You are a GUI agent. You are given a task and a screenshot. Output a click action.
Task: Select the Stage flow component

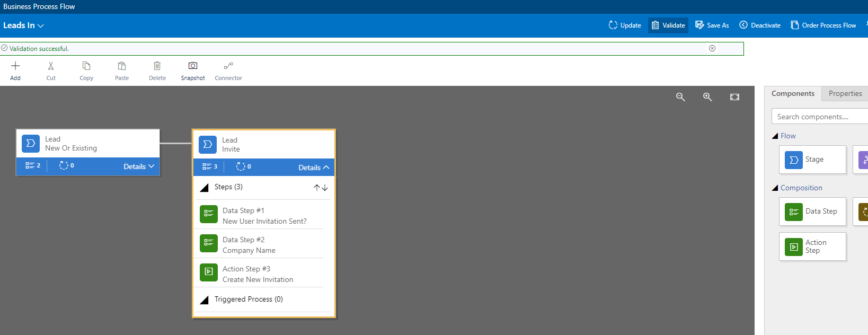coord(812,160)
